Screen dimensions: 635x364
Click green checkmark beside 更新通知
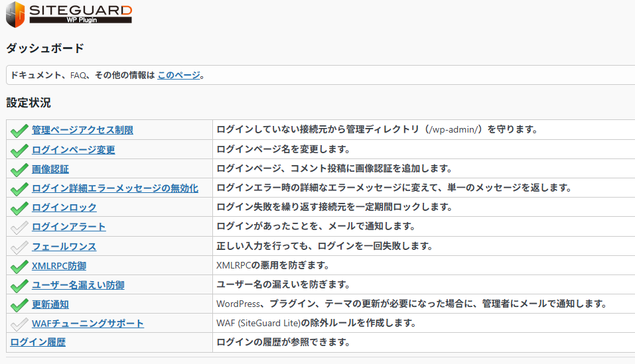[19, 304]
